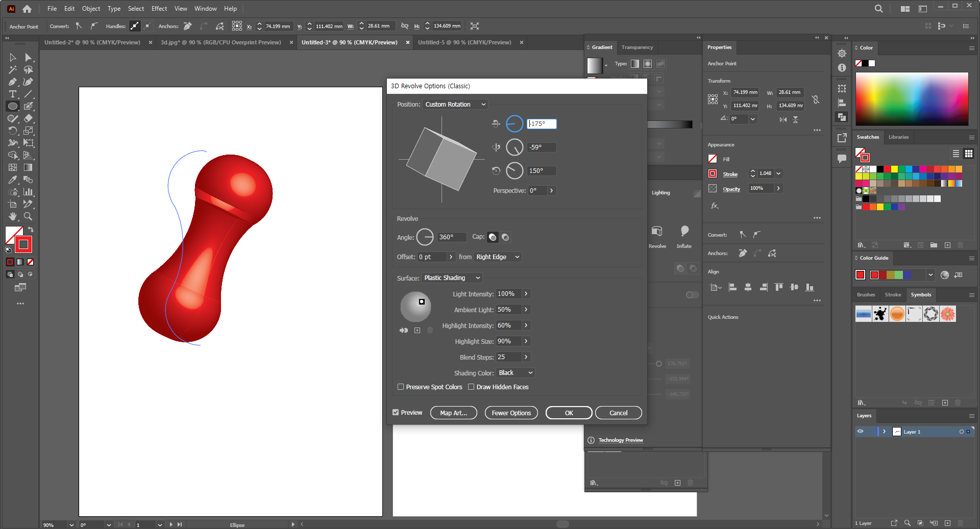Open the search icon in the top bar
The image size is (980, 529).
[x=878, y=9]
